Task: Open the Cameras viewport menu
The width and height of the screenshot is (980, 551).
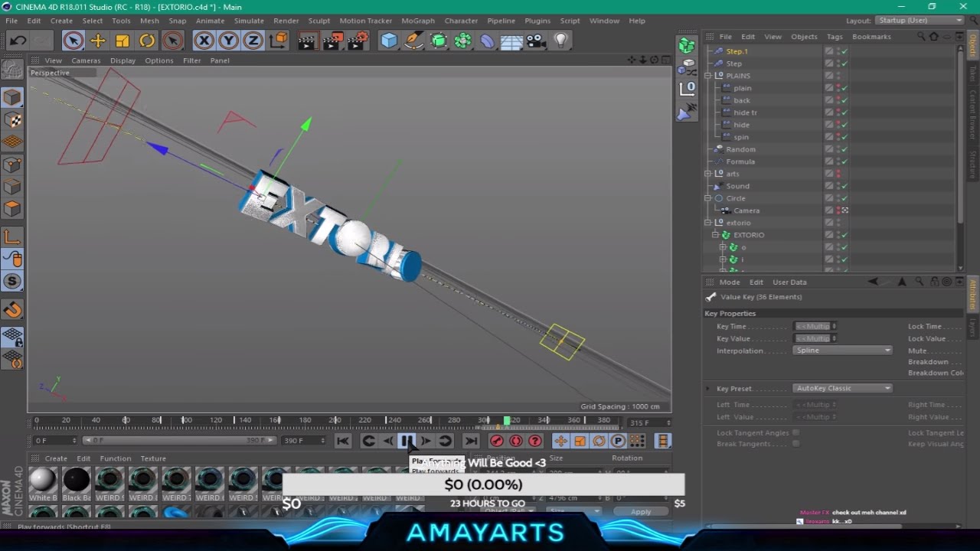Action: [86, 60]
